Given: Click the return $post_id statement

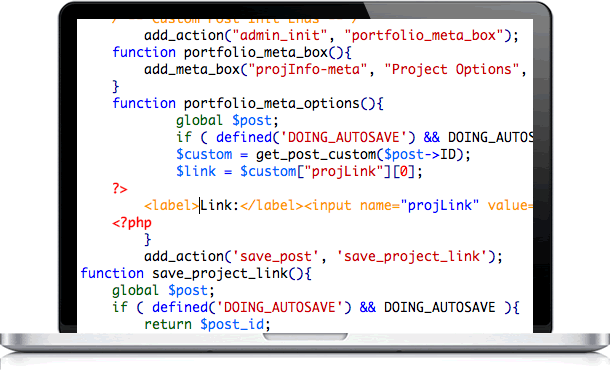Looking at the screenshot, I should click(207, 325).
